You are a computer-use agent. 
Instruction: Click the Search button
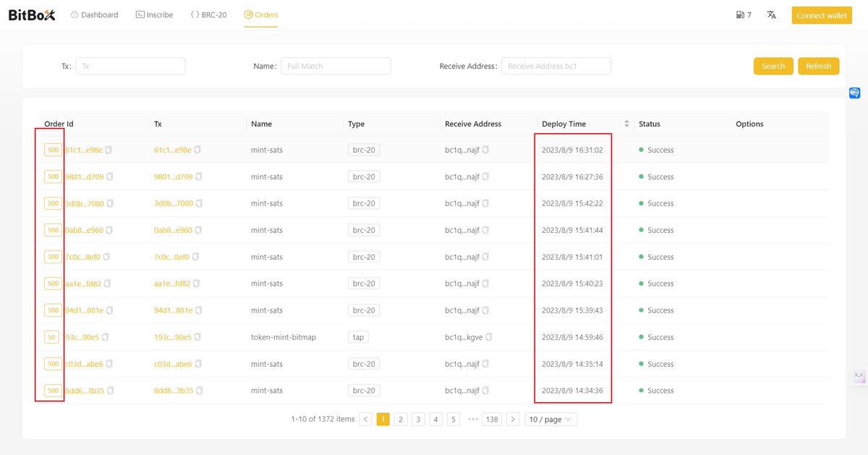pos(773,66)
